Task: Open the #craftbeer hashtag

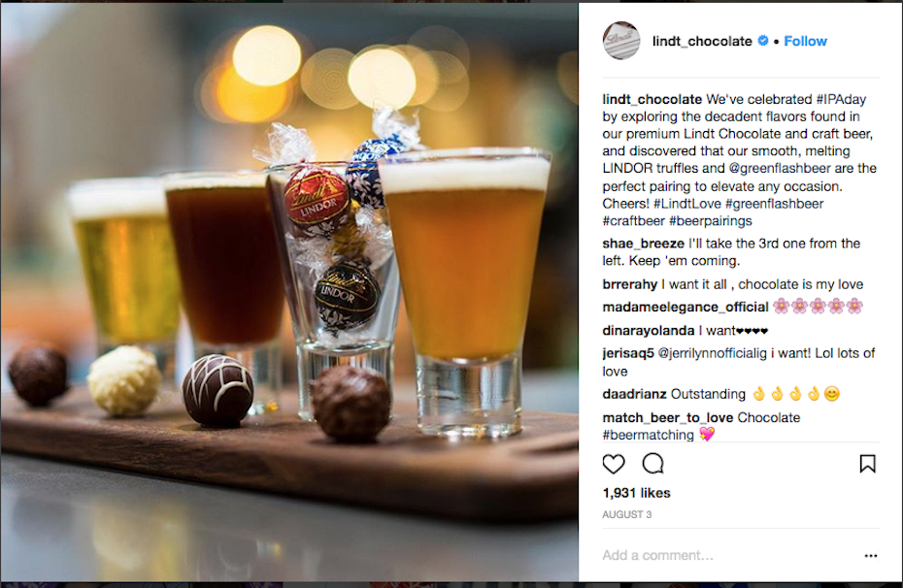Action: 633,221
